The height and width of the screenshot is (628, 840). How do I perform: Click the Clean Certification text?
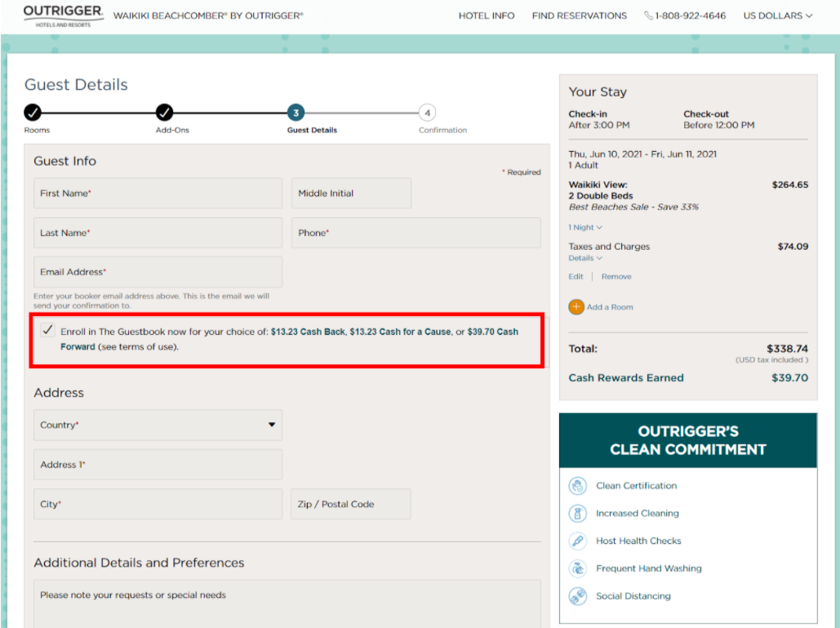(x=637, y=485)
